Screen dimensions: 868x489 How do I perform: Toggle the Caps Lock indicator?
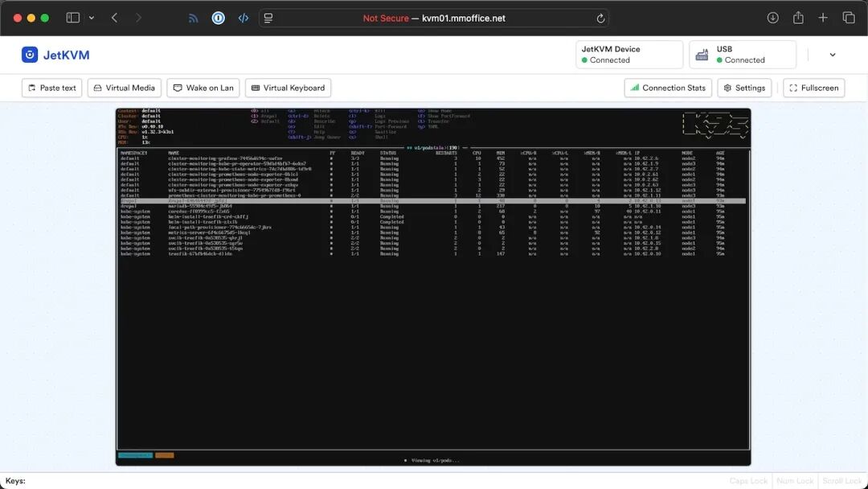click(747, 480)
